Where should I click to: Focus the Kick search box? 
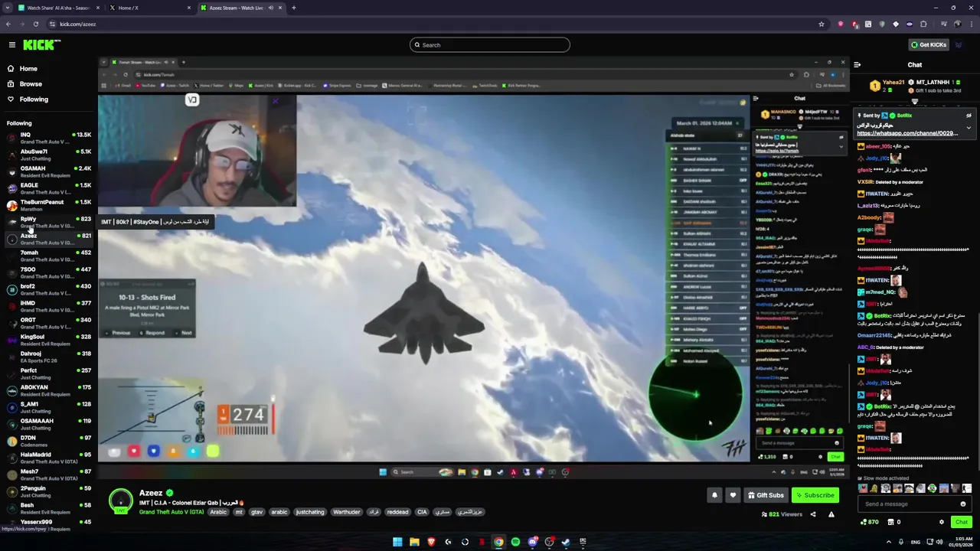point(490,45)
